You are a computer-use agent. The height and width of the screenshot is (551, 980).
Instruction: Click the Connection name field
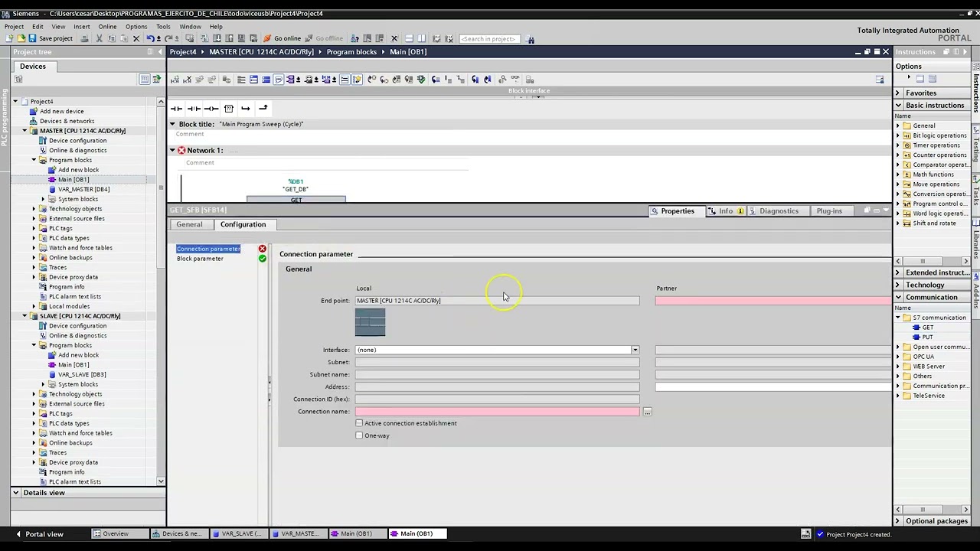[497, 412]
